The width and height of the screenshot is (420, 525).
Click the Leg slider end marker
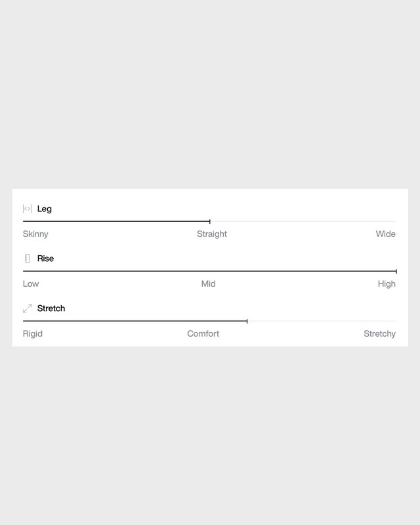click(x=209, y=222)
